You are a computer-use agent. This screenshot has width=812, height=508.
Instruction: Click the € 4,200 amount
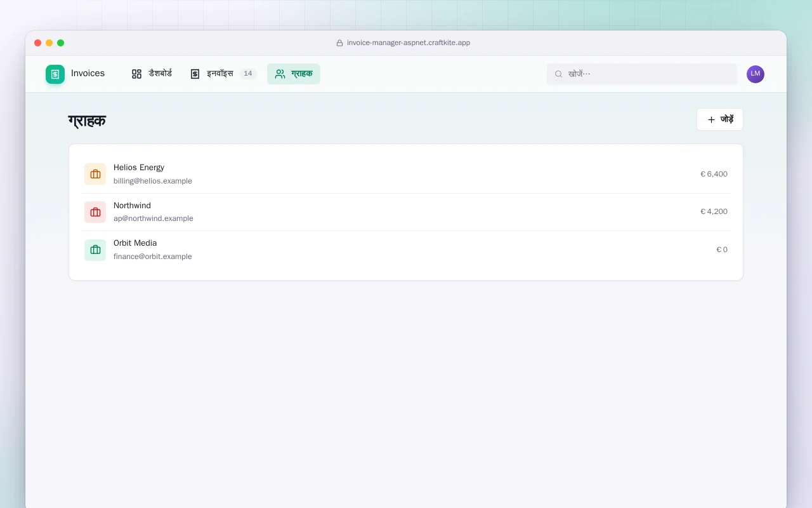714,211
